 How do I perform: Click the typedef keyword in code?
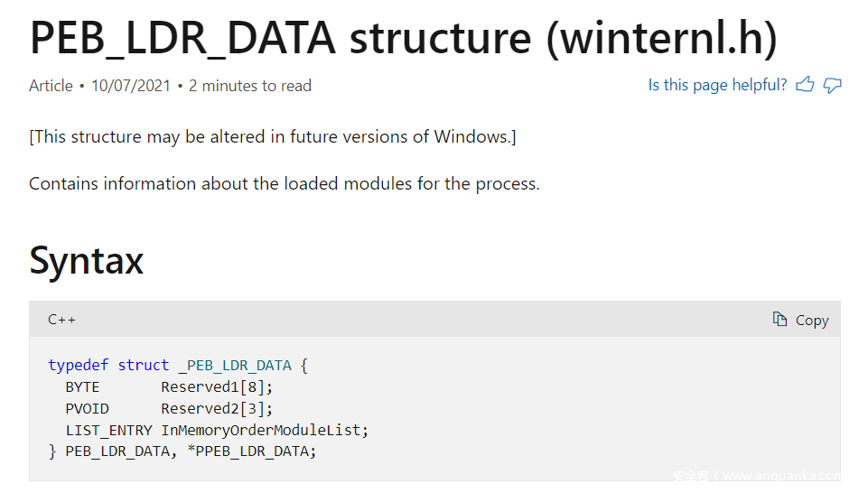click(x=79, y=365)
